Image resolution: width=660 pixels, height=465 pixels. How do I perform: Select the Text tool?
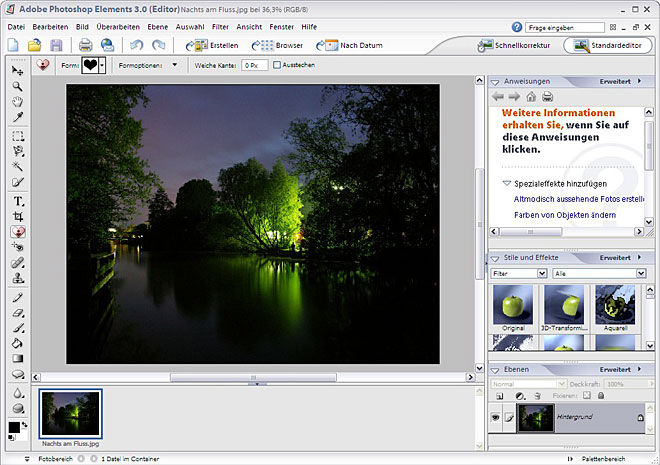[x=18, y=201]
